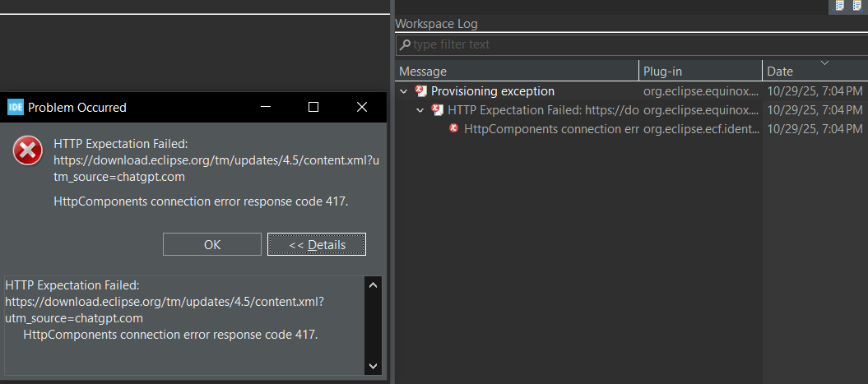Select the HttpComponents connection error log entry
This screenshot has height=384, width=868.
click(551, 129)
